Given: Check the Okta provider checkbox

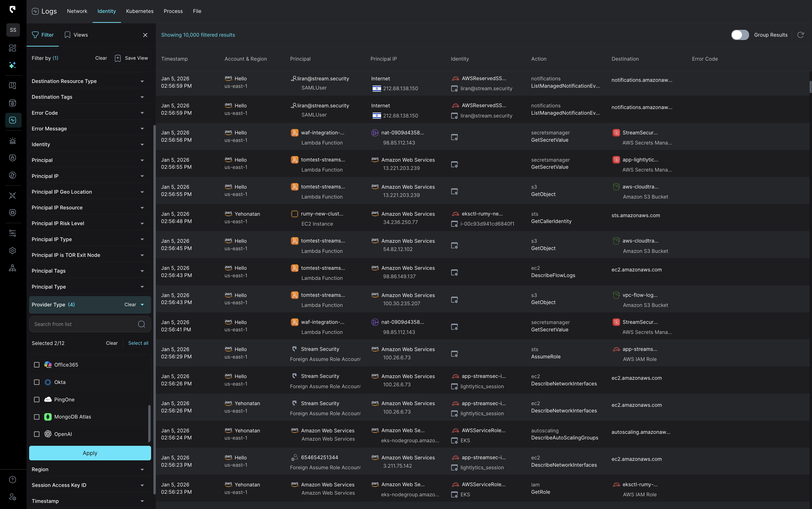Looking at the screenshot, I should tap(37, 382).
